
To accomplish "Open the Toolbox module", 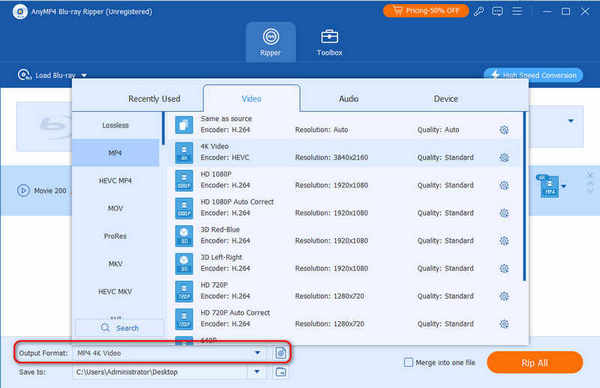I will (329, 42).
